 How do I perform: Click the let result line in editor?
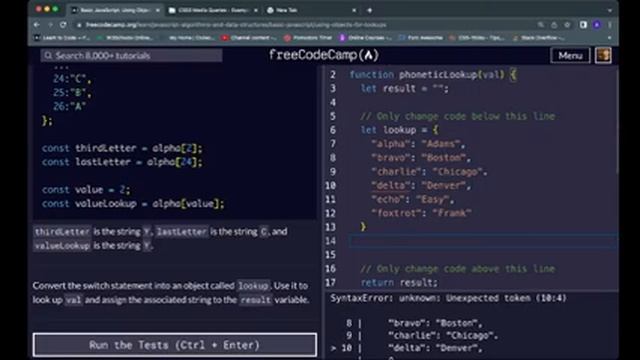pos(404,88)
